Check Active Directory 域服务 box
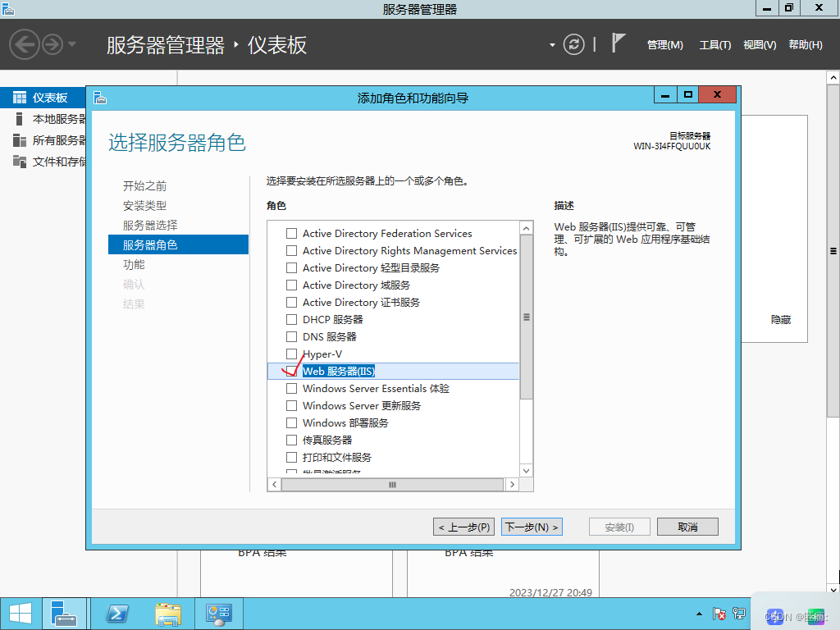840x630 pixels. pyautogui.click(x=291, y=285)
